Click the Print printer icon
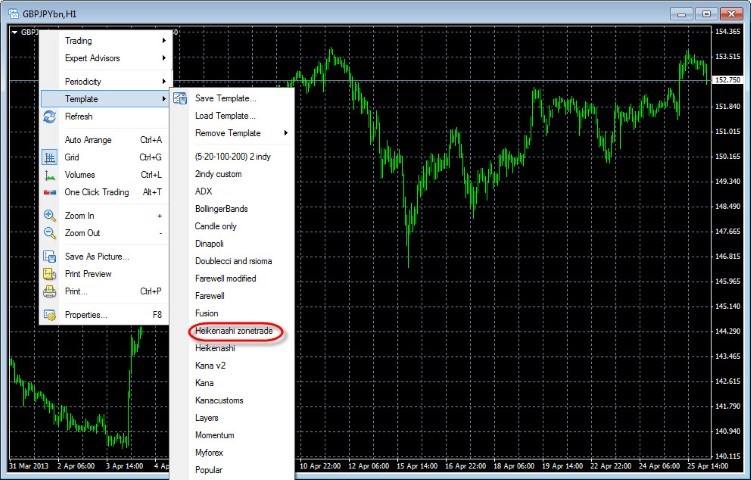Viewport: 751px width, 480px height. (49, 291)
